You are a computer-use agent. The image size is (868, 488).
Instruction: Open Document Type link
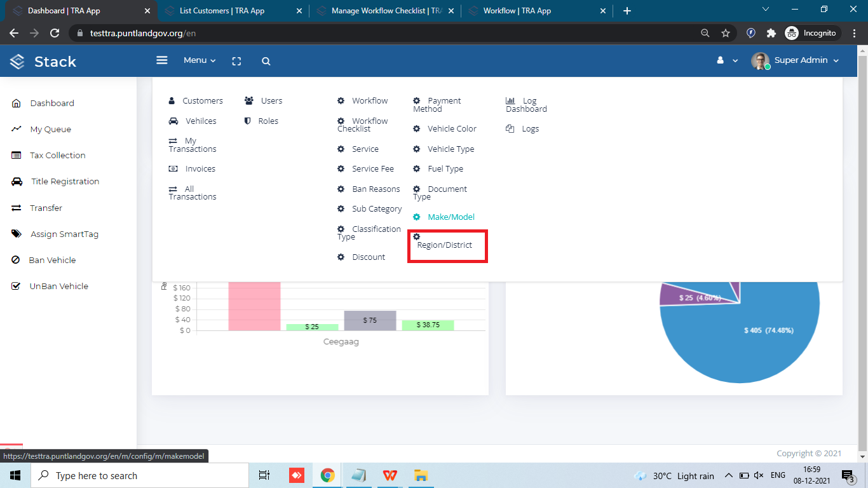pyautogui.click(x=440, y=193)
